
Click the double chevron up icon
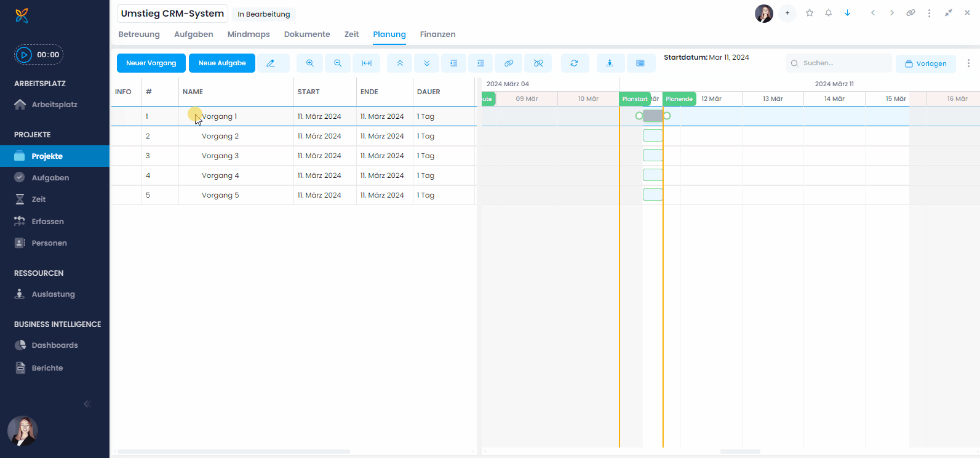[400, 63]
